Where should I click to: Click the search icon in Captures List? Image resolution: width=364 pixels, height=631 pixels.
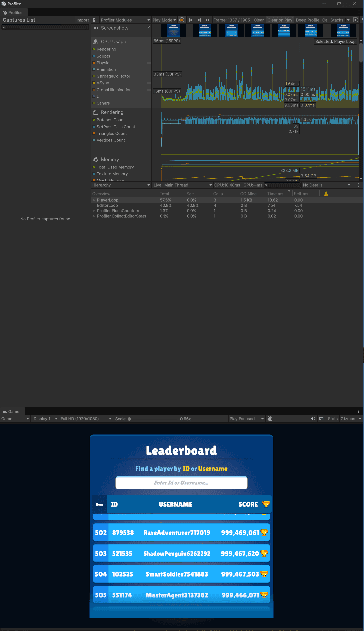[x=4, y=27]
